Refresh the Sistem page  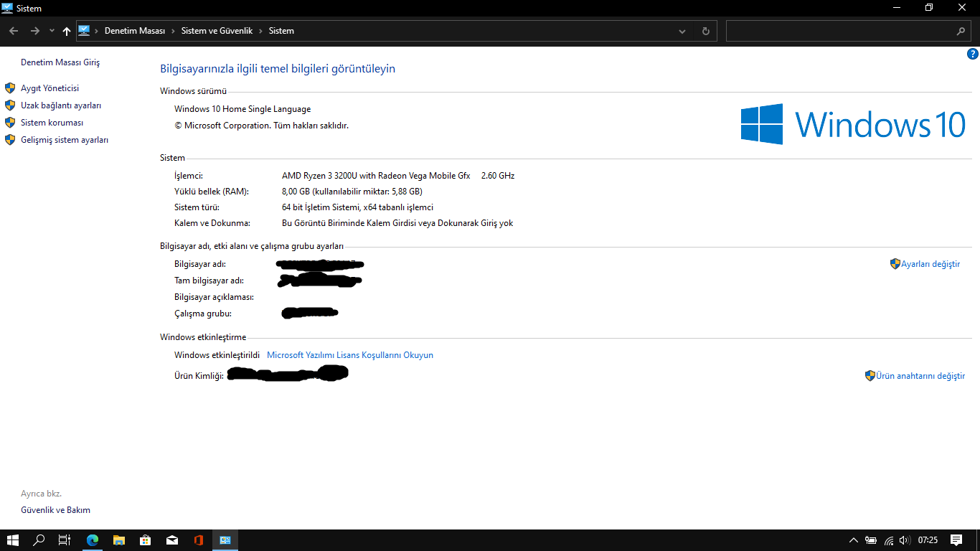pyautogui.click(x=706, y=31)
